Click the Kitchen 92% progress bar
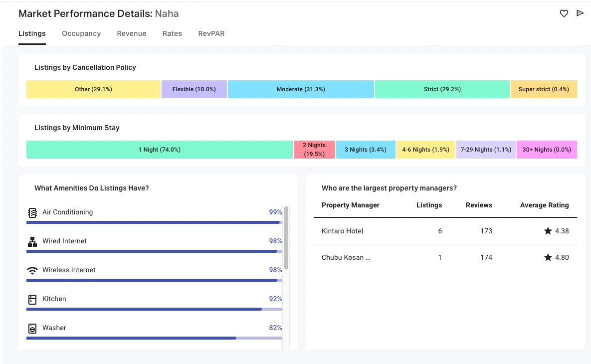The height and width of the screenshot is (364, 591). 154,309
